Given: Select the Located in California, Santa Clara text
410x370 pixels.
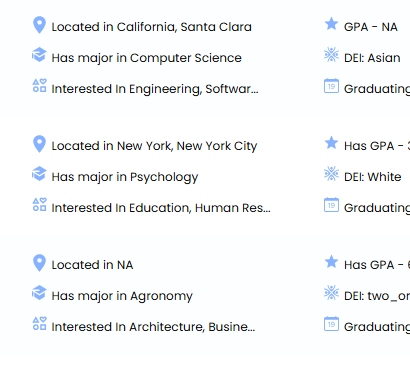Looking at the screenshot, I should coord(151,27).
